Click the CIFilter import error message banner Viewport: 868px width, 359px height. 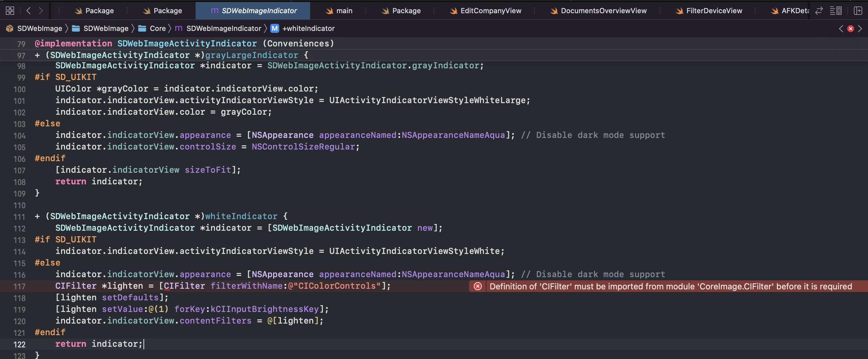670,286
